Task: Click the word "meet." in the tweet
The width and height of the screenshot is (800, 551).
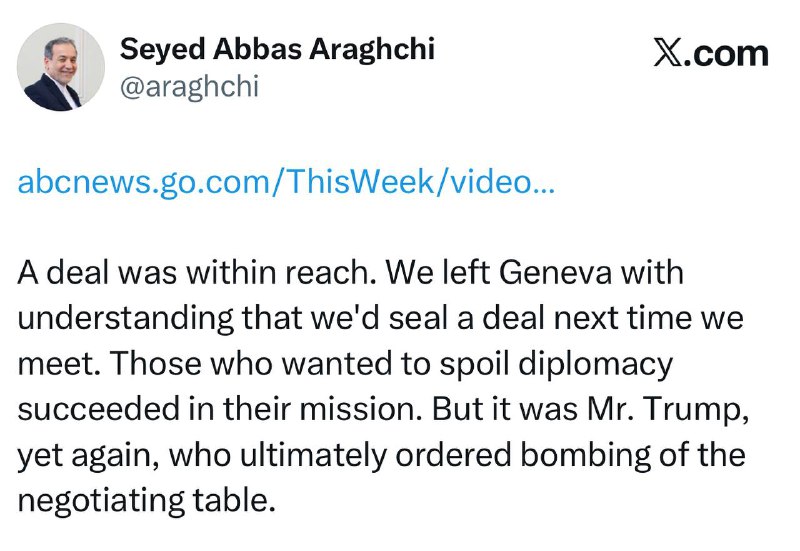Action: pyautogui.click(x=51, y=364)
